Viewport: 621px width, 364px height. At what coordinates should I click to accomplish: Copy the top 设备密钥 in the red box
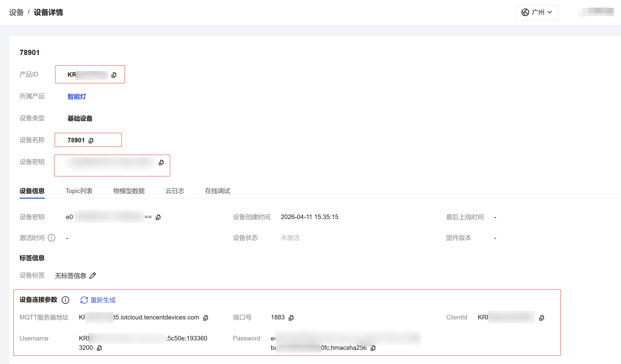click(x=161, y=162)
